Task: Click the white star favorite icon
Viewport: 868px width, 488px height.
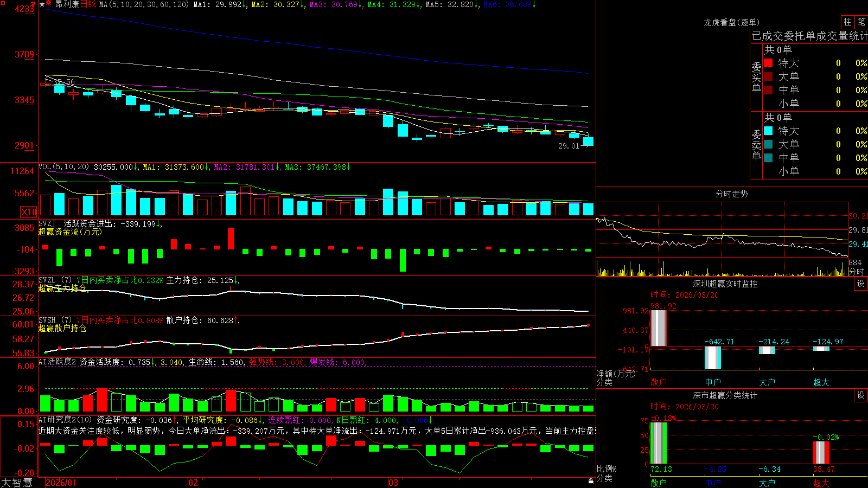Action: (x=42, y=4)
